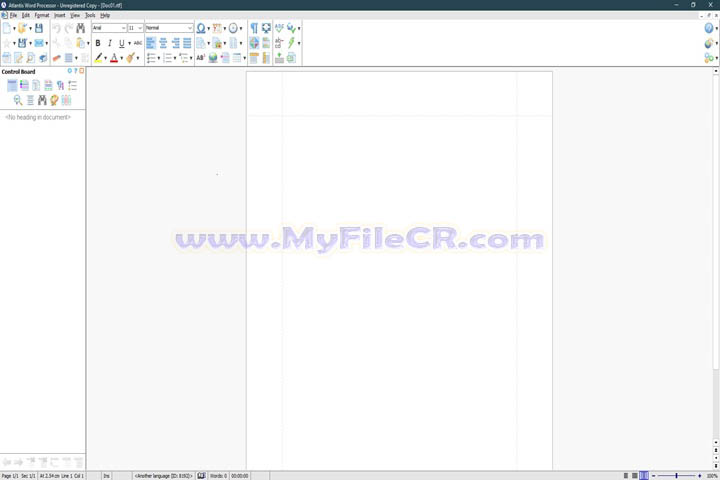Center align the paragraph
Viewport: 720px width, 480px height.
[163, 43]
